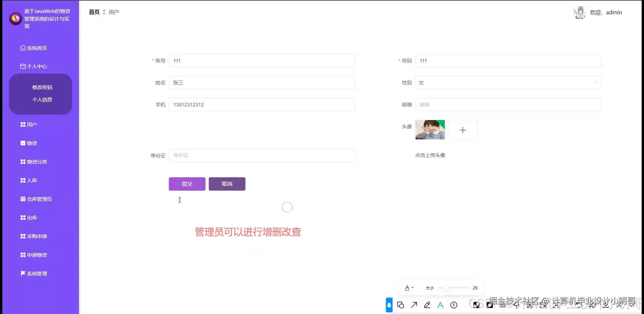Click the 提交 submit button
The width and height of the screenshot is (644, 314).
tap(187, 184)
